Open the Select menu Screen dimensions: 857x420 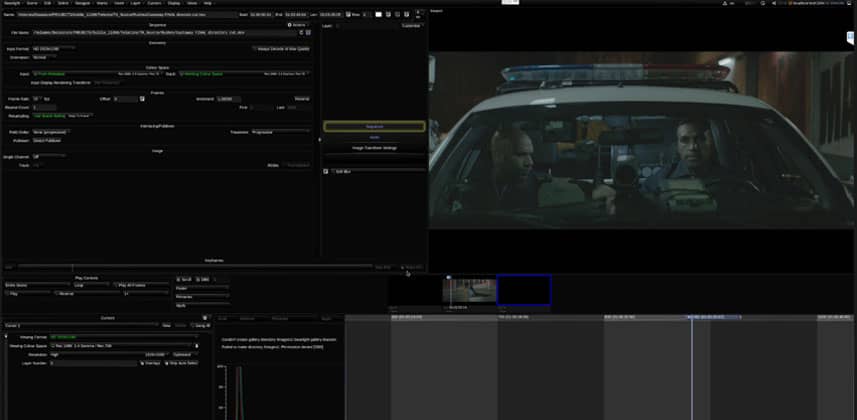click(x=63, y=3)
